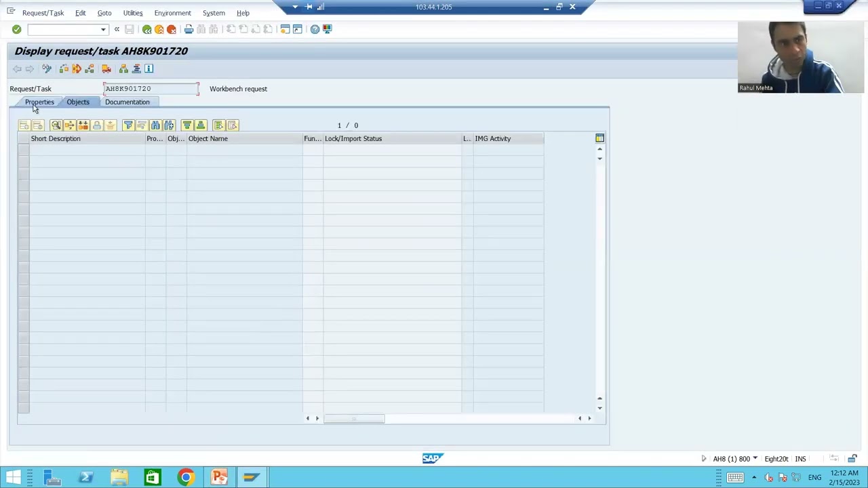Open the command field dropdown arrow
This screenshot has height=488, width=868.
[x=103, y=29]
